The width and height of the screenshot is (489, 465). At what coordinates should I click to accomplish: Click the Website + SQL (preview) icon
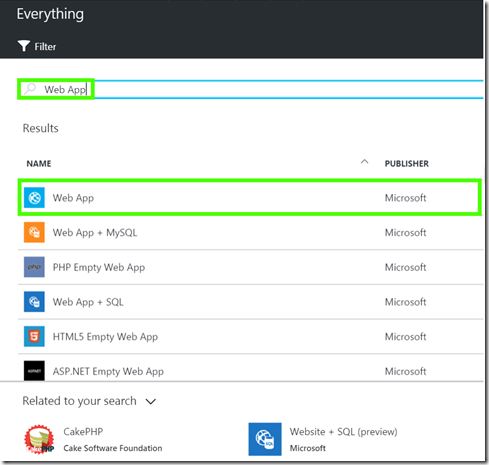(265, 439)
